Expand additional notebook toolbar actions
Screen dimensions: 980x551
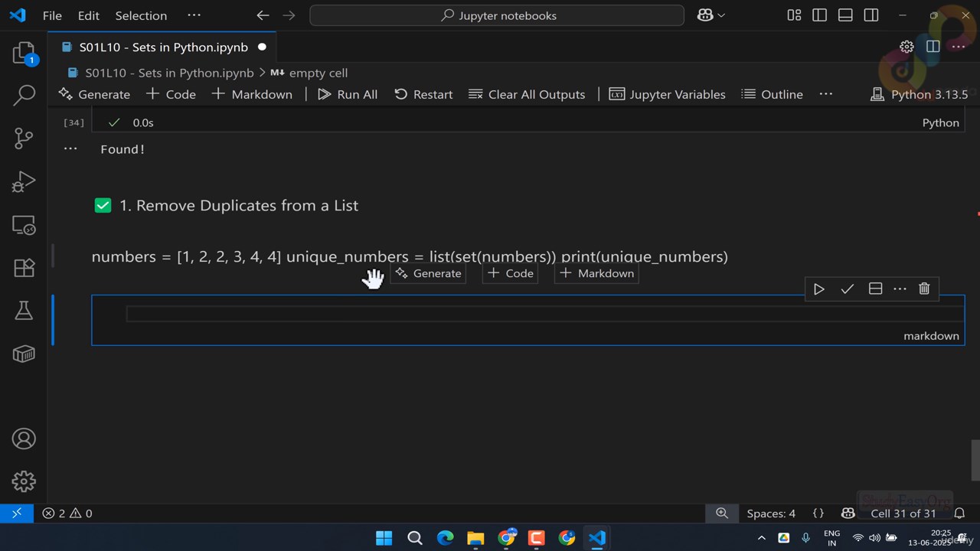[x=825, y=94]
